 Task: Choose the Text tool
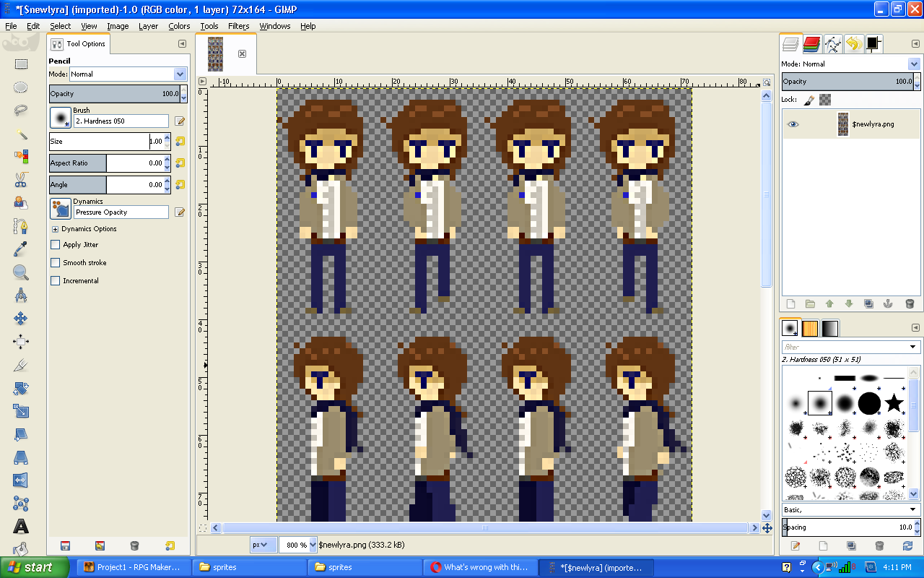pos(21,526)
